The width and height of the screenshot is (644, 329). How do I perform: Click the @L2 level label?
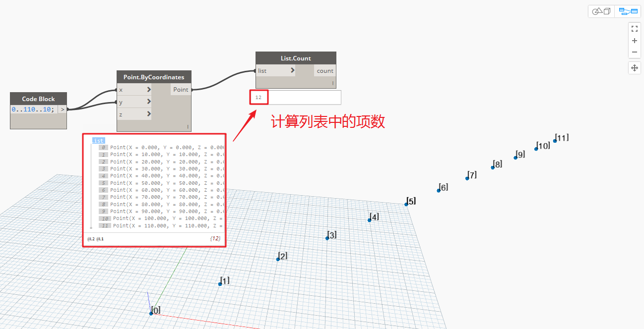91,239
